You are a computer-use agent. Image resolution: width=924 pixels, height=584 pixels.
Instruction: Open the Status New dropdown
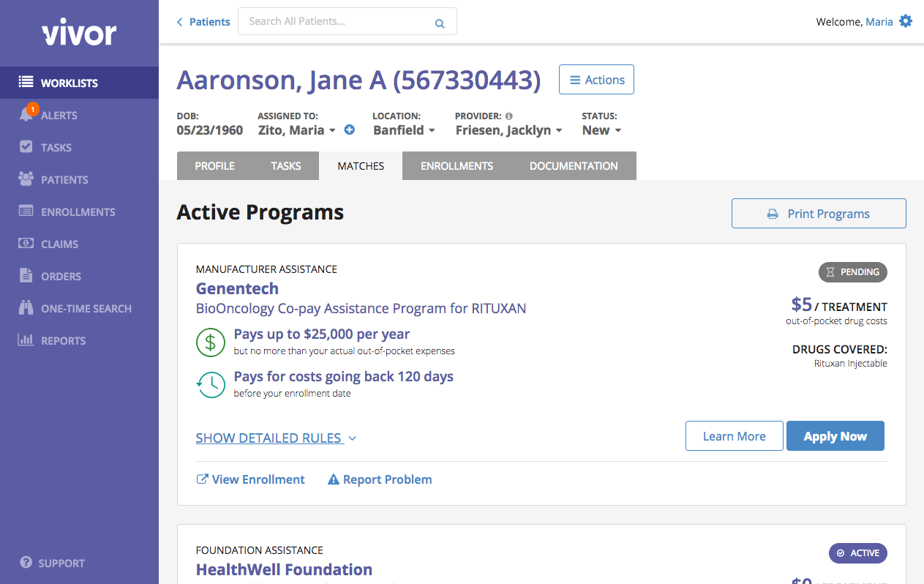(x=601, y=130)
